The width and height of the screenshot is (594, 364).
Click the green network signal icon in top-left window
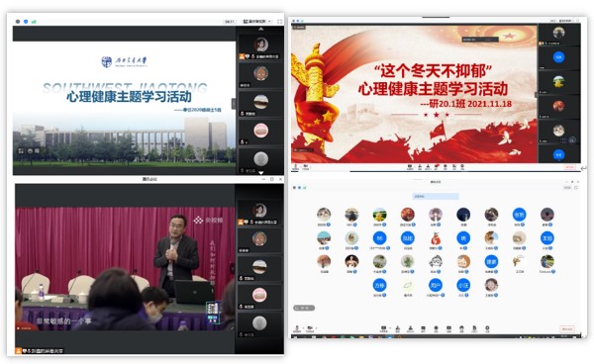pyautogui.click(x=34, y=22)
